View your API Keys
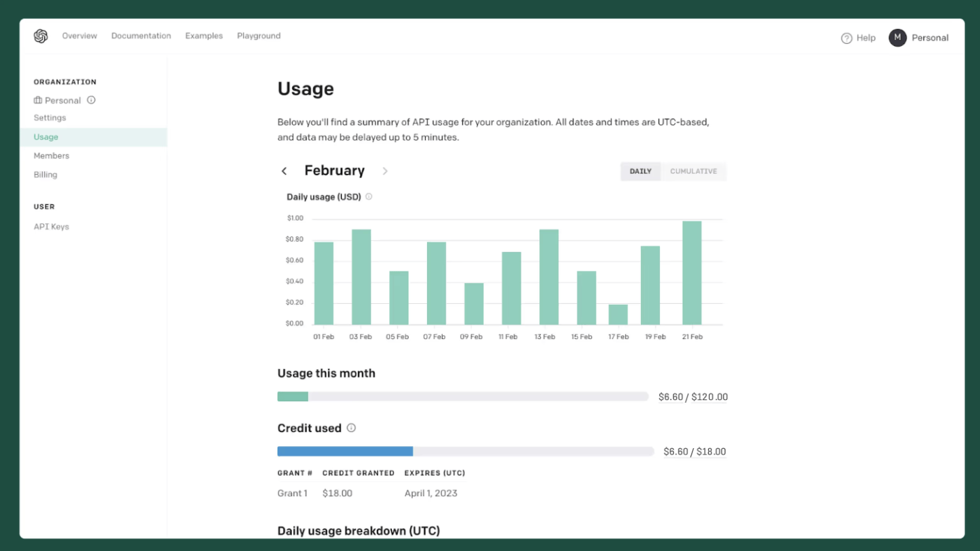 (x=51, y=226)
